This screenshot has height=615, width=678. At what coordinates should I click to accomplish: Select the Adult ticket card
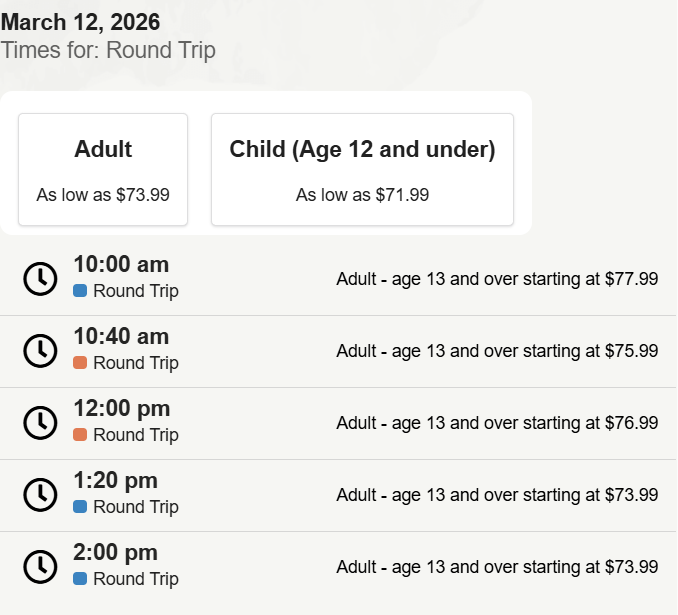[x=103, y=170]
